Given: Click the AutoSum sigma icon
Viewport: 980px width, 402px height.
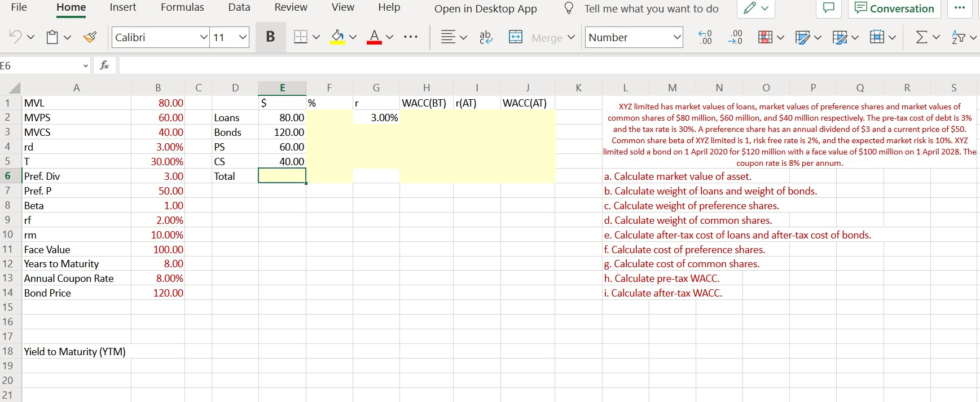Looking at the screenshot, I should (x=921, y=37).
